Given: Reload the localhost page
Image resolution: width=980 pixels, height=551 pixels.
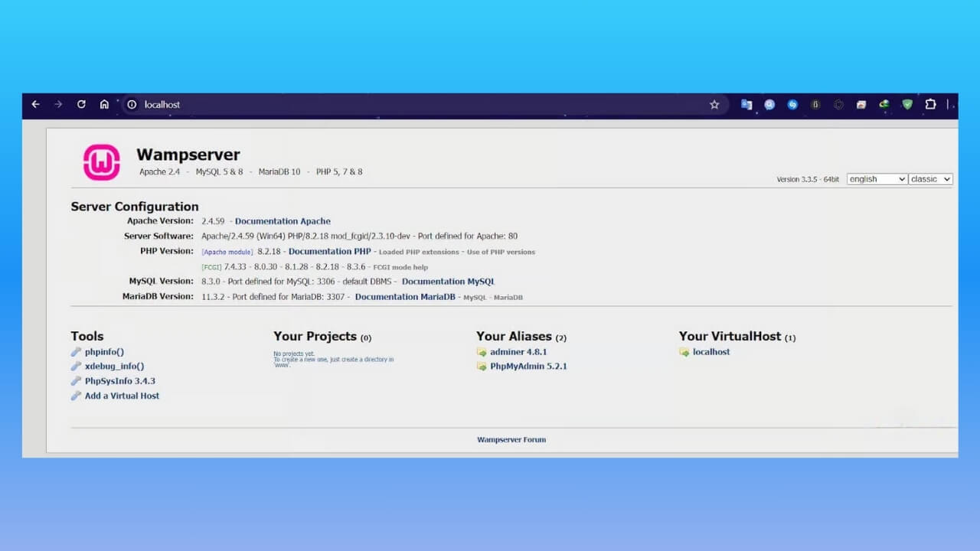Looking at the screenshot, I should click(81, 104).
